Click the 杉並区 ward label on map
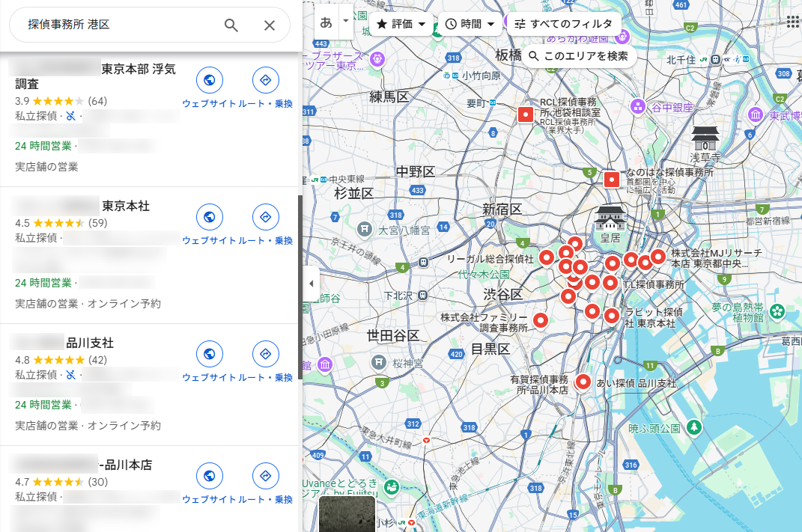This screenshot has width=802, height=532. point(354,193)
